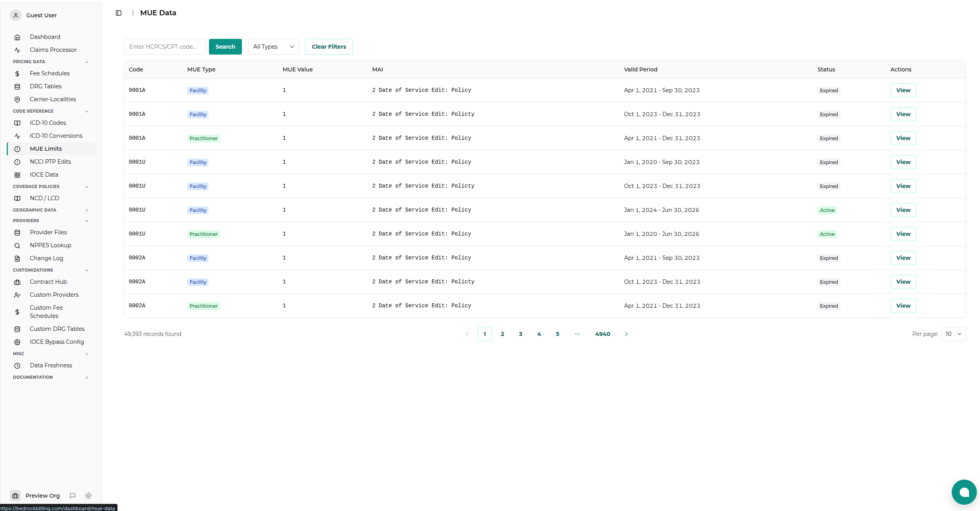Screen dimensions: 980x511
Task: Click the NPPES Lookup magnifier icon
Action: 17,246
